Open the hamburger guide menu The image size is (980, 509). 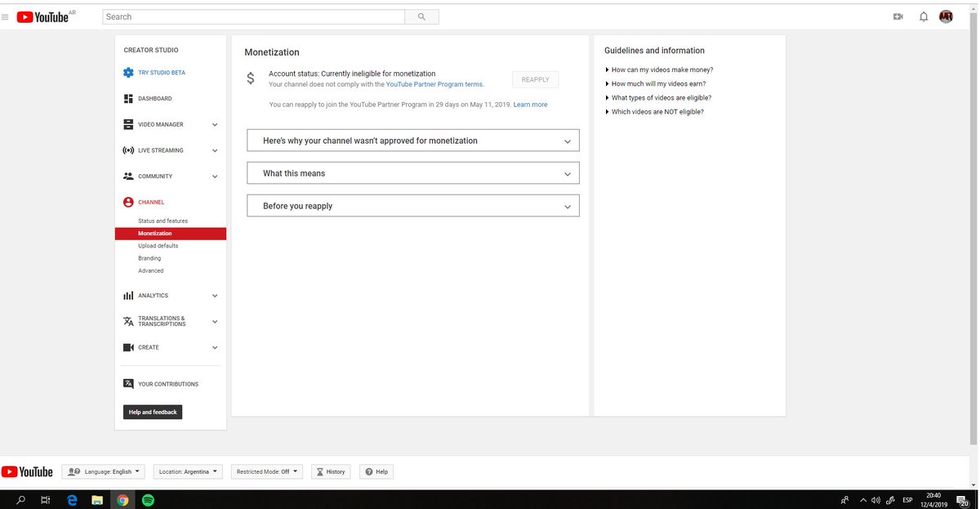[6, 16]
